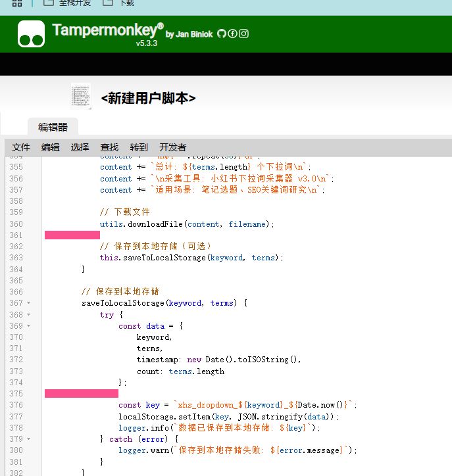This screenshot has height=476, width=452.
Task: Click the Tampermonkey logo icon
Action: (31, 34)
